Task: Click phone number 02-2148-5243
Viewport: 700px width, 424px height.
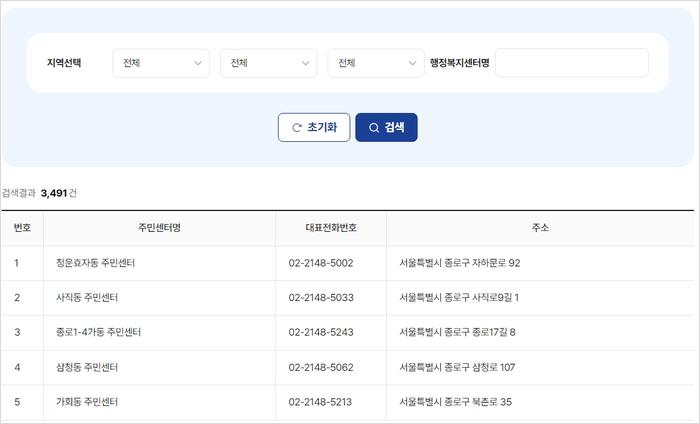Action: (x=321, y=332)
